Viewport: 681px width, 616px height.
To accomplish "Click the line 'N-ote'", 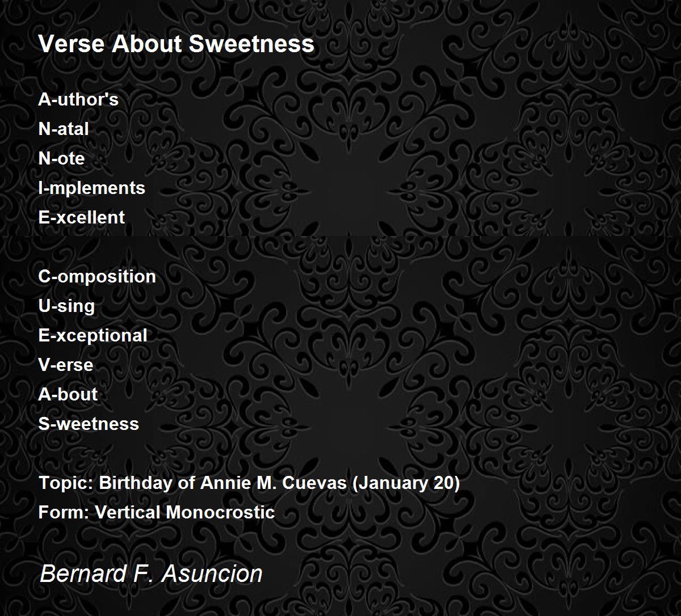I will 61,158.
